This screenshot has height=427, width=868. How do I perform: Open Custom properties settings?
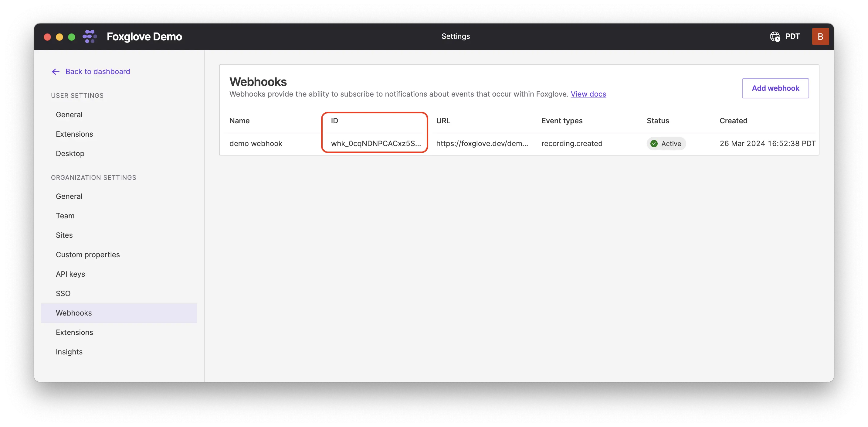point(88,254)
